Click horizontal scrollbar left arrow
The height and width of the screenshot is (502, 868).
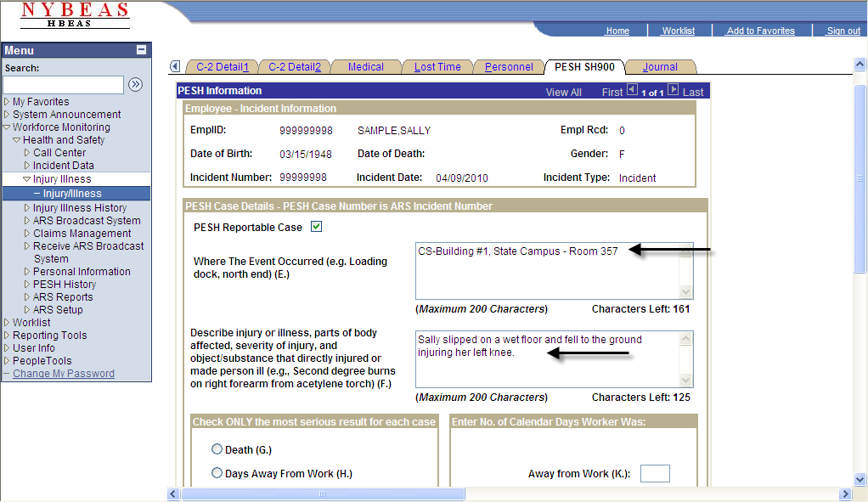tap(173, 494)
